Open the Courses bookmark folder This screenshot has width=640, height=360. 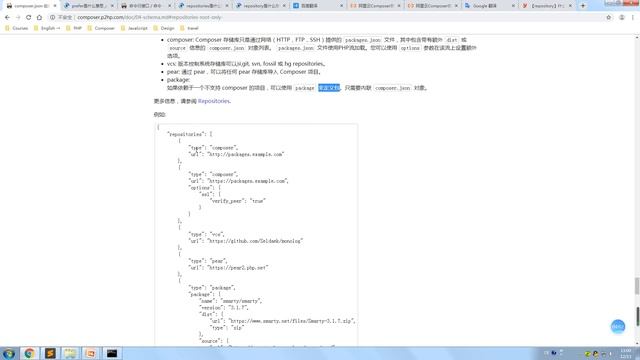tap(16, 28)
